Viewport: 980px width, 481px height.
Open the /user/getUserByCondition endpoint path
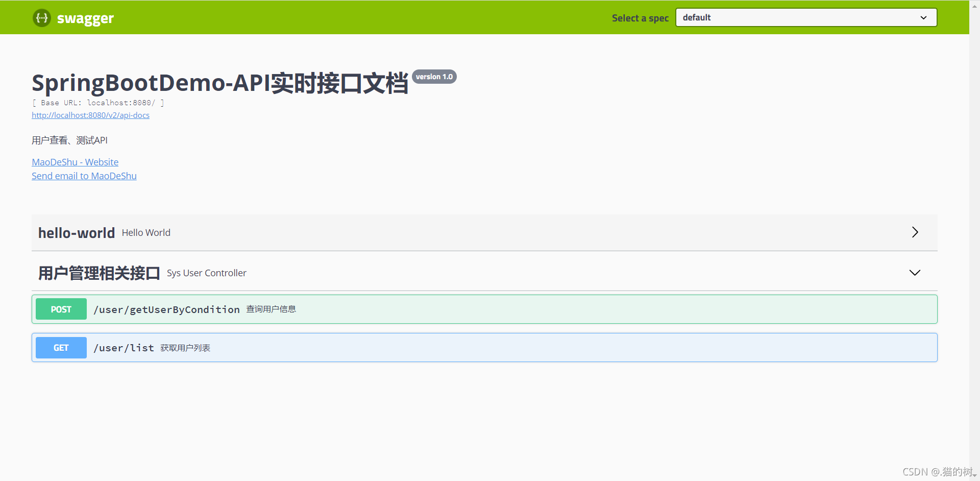click(166, 309)
